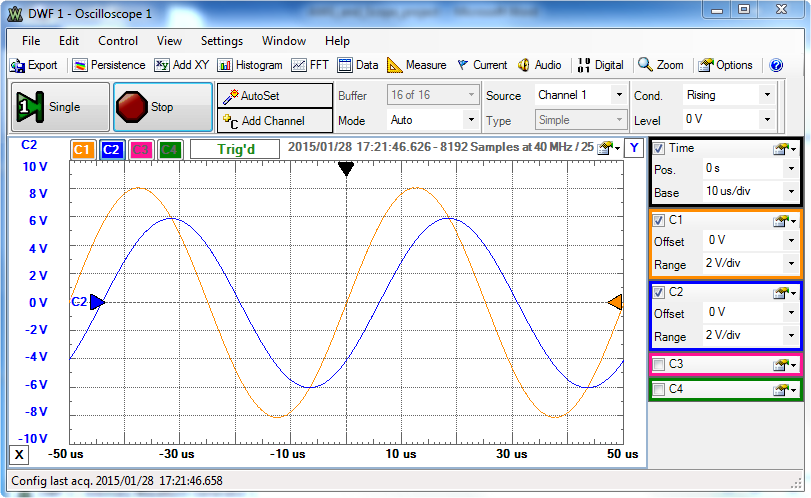Open the Measure tool

(417, 65)
